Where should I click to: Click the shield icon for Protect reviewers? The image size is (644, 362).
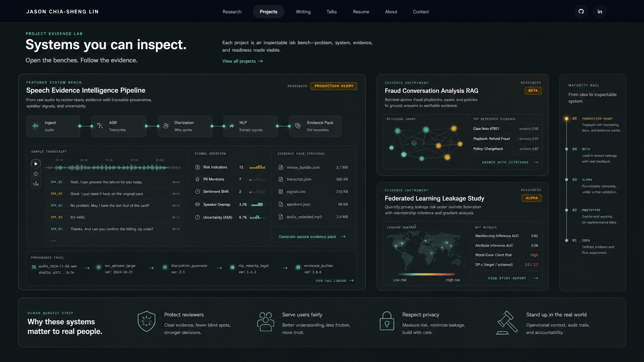[x=146, y=321]
